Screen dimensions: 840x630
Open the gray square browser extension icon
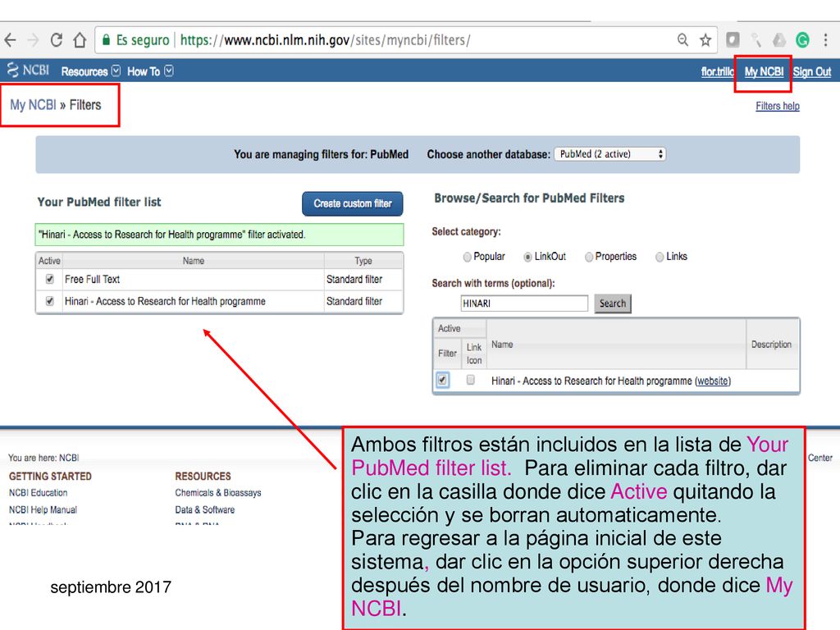click(733, 40)
